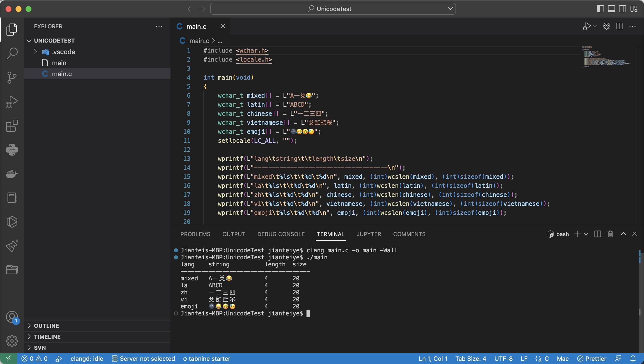Click the editor minimap code preview
Image resolution: width=644 pixels, height=364 pixels.
(x=606, y=57)
